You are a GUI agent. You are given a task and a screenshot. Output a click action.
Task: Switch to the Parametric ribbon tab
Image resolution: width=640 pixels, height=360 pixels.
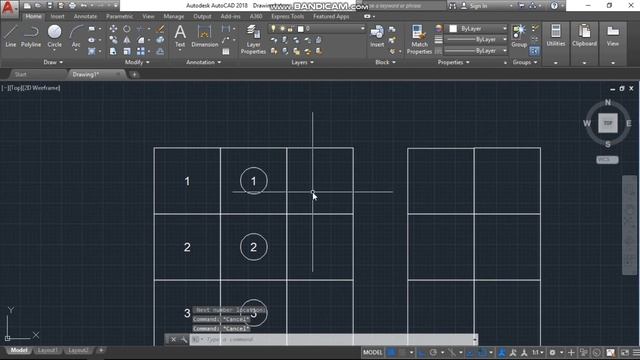(x=119, y=16)
